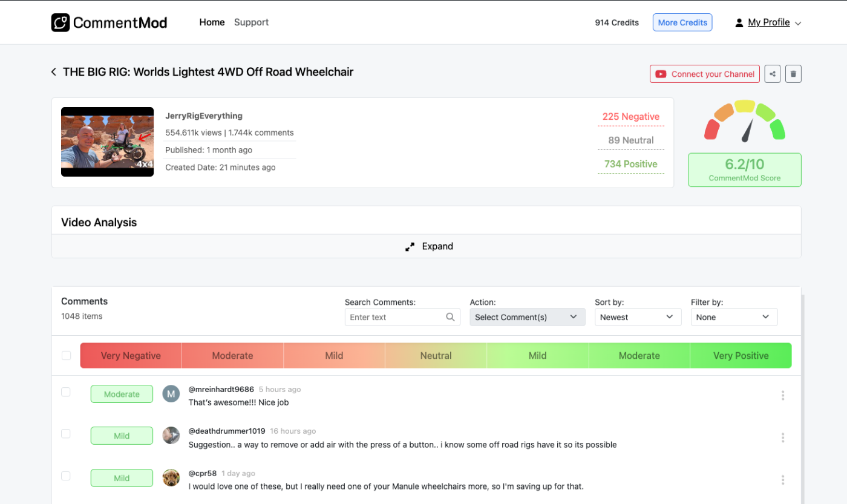The image size is (847, 504).
Task: Click the video thumbnail image
Action: coord(107,142)
